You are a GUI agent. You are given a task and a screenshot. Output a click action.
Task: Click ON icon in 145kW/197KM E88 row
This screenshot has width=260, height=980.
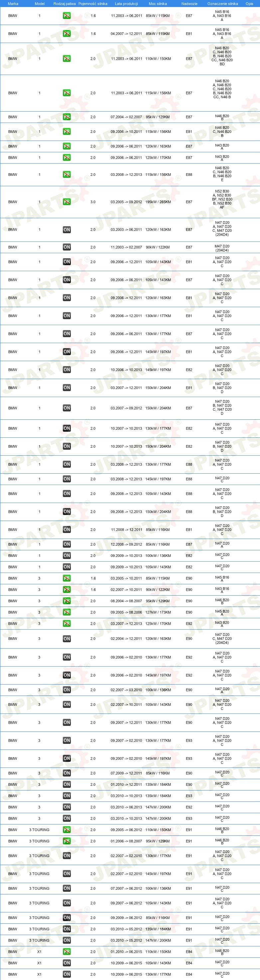pyautogui.click(x=67, y=479)
